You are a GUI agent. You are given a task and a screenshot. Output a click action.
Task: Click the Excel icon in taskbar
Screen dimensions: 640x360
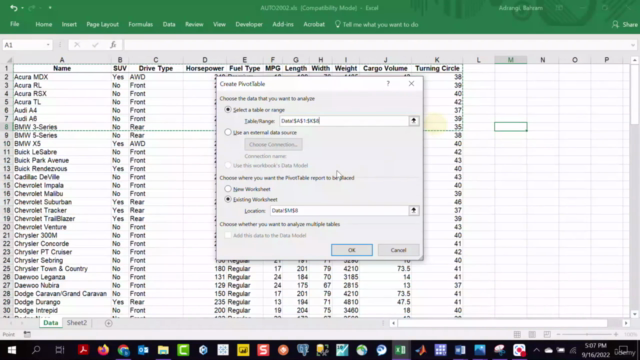(x=400, y=350)
